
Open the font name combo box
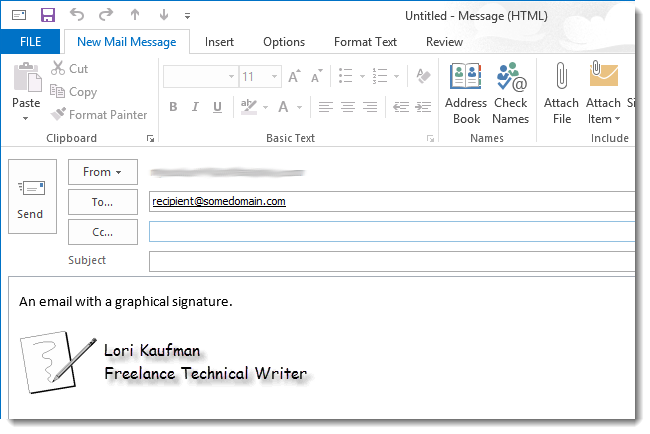pos(201,76)
